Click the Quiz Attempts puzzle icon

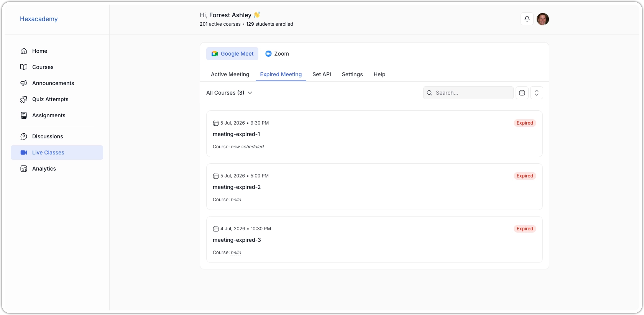click(x=24, y=99)
